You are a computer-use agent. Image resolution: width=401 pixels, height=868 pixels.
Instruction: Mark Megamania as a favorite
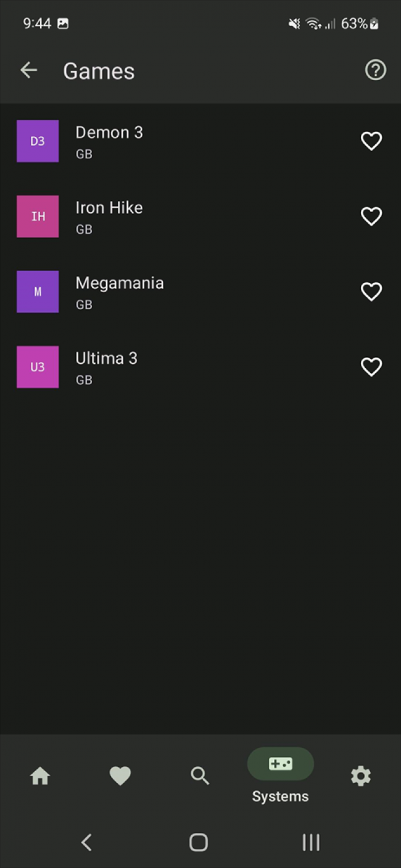tap(371, 292)
